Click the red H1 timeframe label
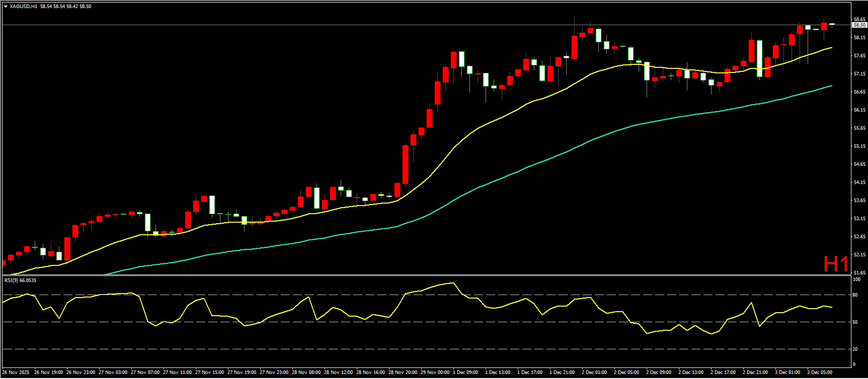Screen dimensions: 868x379 click(x=836, y=264)
